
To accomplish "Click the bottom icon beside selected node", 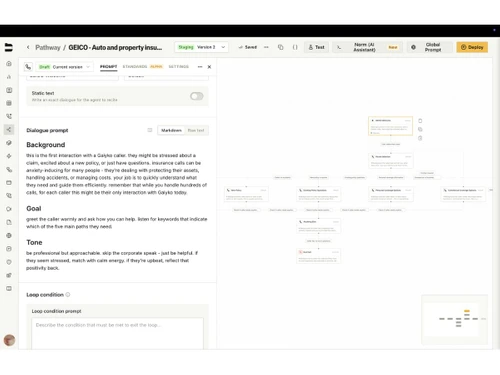I will point(420,138).
